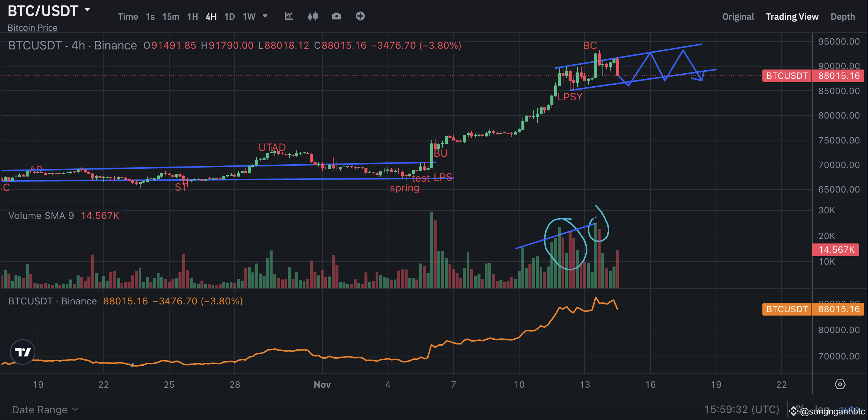Open the indicators panel icon
The width and height of the screenshot is (868, 420).
pos(289,16)
